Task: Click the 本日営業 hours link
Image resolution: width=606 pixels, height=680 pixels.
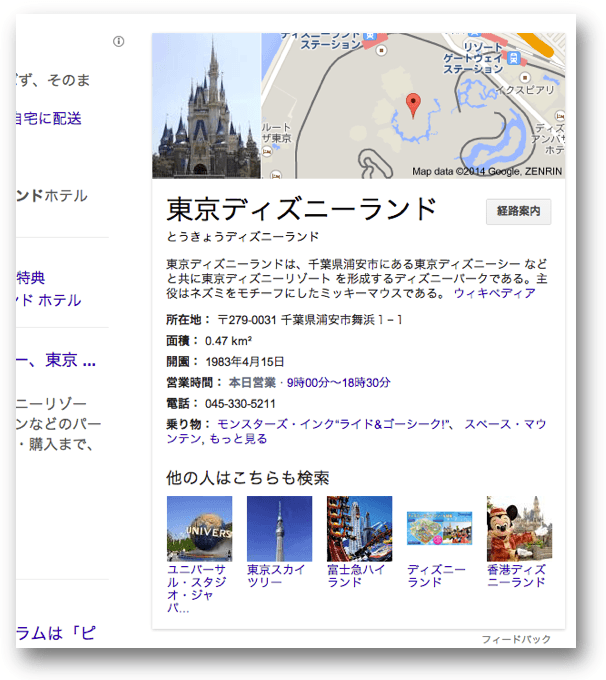Action: point(252,382)
